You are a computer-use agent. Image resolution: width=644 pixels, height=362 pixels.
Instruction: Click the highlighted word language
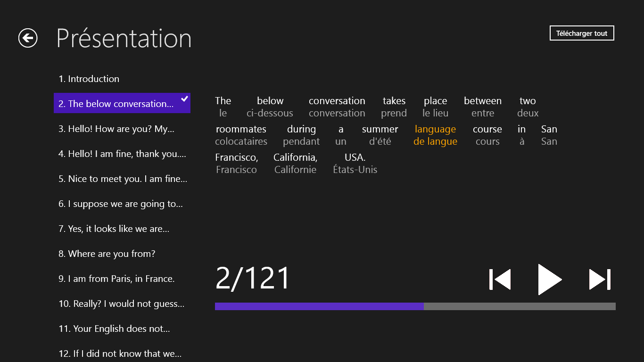pos(435,129)
